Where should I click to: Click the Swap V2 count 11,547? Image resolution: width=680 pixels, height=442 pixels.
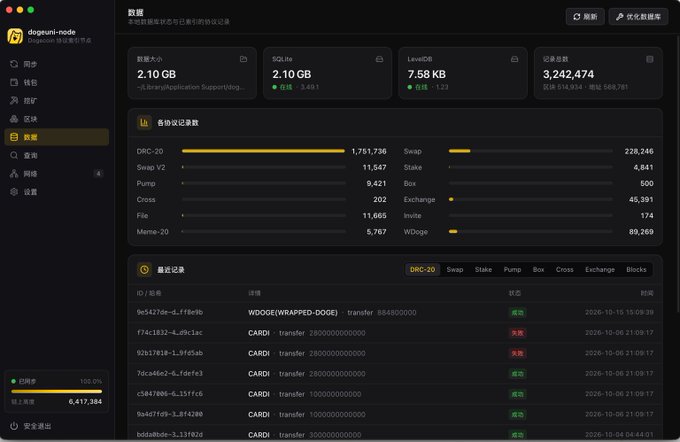click(x=374, y=167)
